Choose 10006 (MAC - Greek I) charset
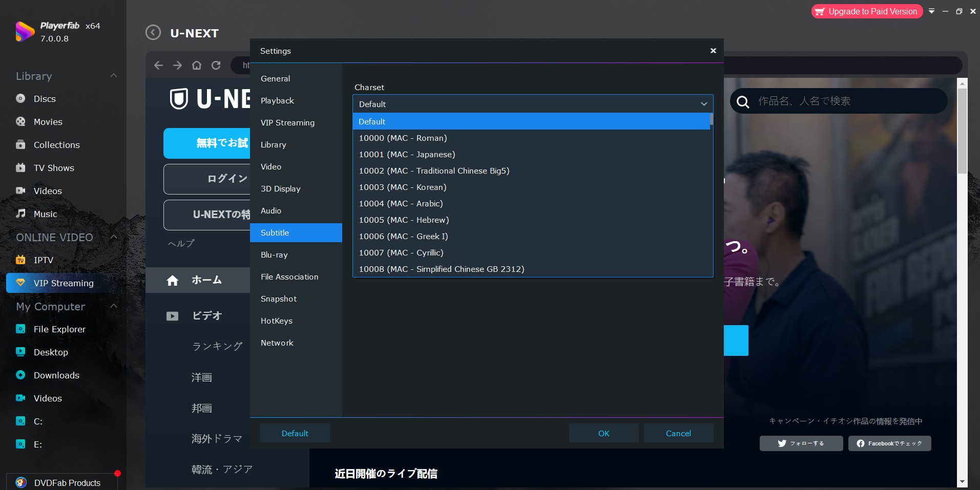Image resolution: width=980 pixels, height=490 pixels. click(531, 236)
